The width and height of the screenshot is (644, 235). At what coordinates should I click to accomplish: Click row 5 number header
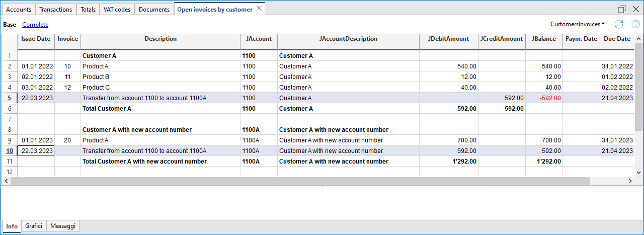pos(10,98)
